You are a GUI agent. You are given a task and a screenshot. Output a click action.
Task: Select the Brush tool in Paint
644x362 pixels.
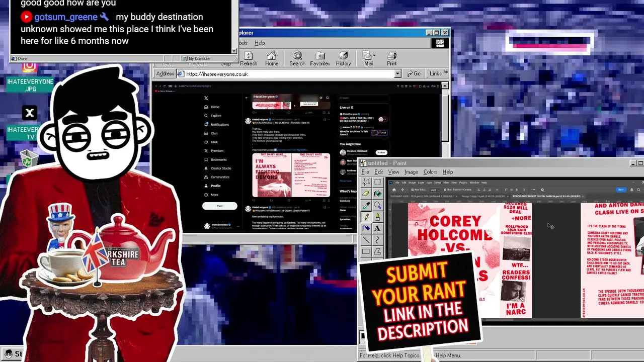tap(377, 217)
